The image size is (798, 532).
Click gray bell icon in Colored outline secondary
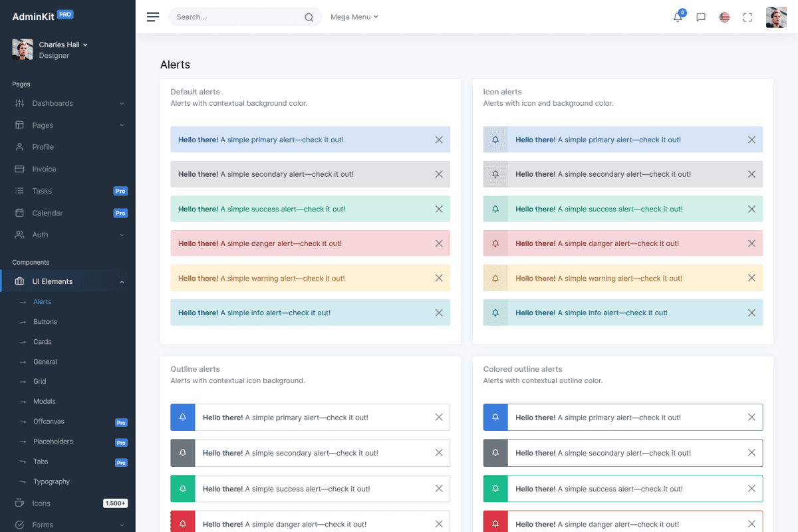pyautogui.click(x=495, y=453)
